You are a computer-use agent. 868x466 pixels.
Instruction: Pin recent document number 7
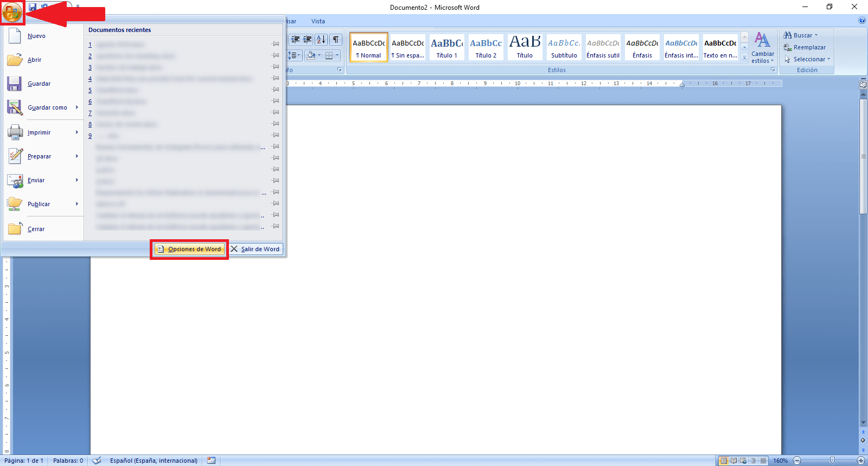point(276,112)
